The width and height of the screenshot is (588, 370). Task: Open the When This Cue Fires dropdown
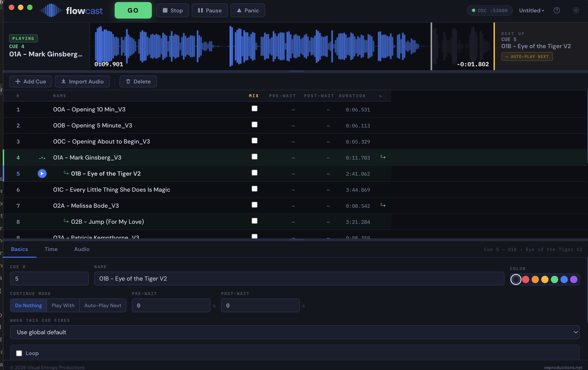[295, 332]
